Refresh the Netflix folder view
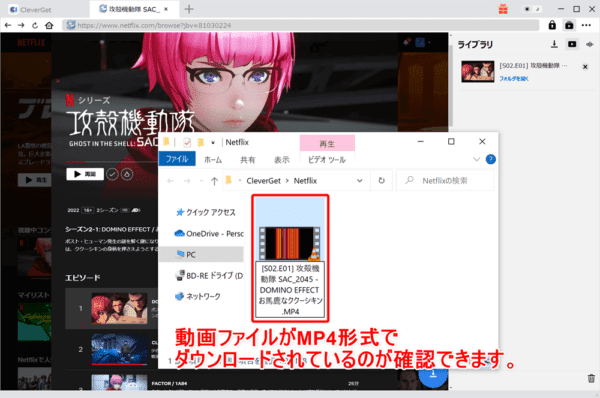The width and height of the screenshot is (600, 398). [382, 181]
